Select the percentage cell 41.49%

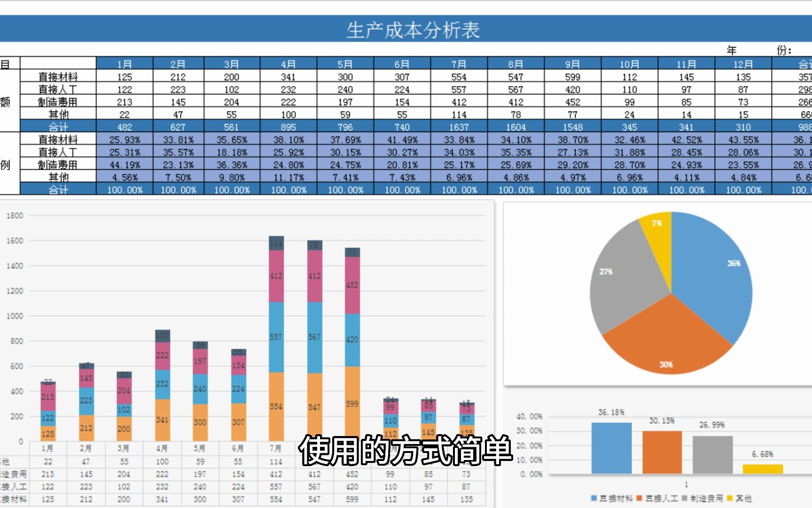click(402, 140)
